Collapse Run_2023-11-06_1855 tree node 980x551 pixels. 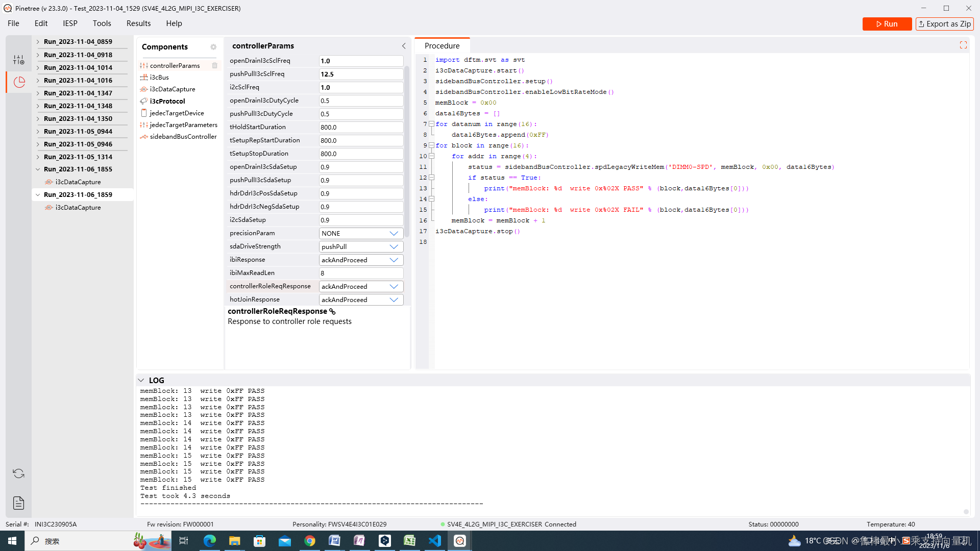point(38,169)
